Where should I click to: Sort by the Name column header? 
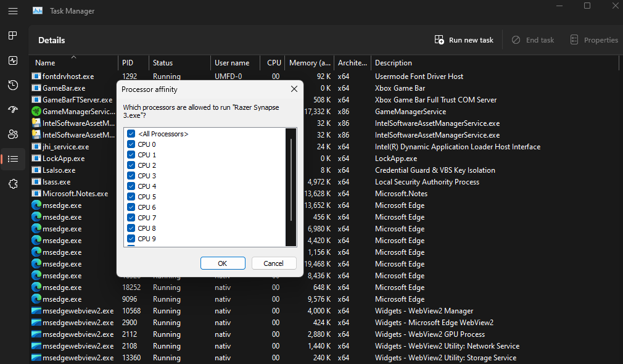point(73,63)
